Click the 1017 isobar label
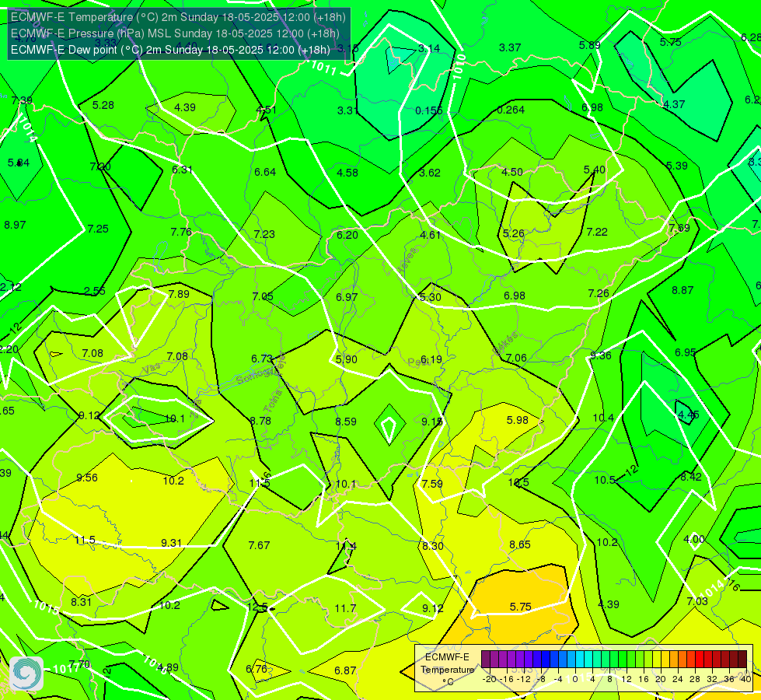The width and height of the screenshot is (761, 700). (x=66, y=668)
